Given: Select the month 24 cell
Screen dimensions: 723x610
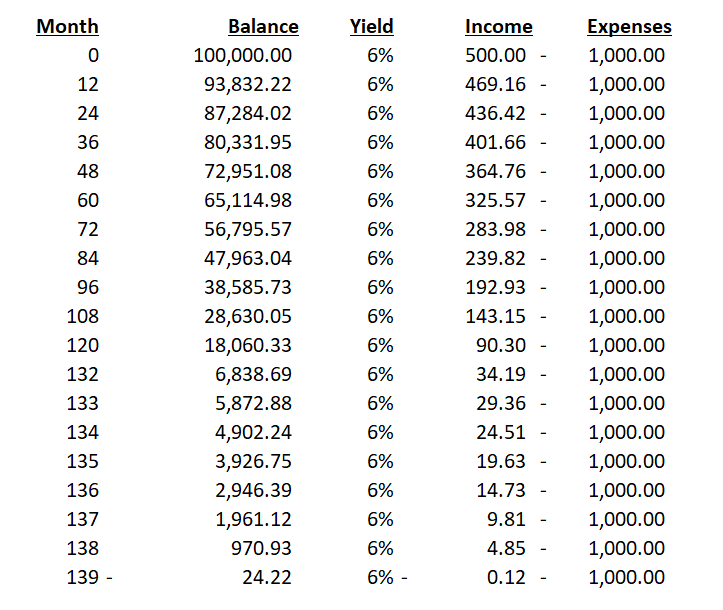Looking at the screenshot, I should click(88, 114).
